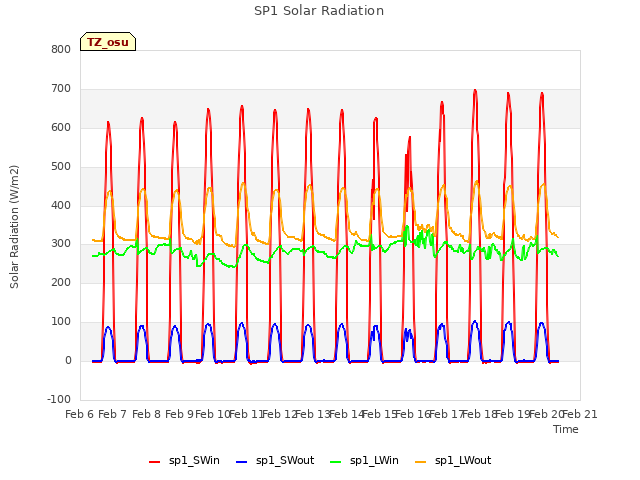Viewport: 640px width, 480px height.
Task: Click the 700 y-axis tick label
Action: 61,89
